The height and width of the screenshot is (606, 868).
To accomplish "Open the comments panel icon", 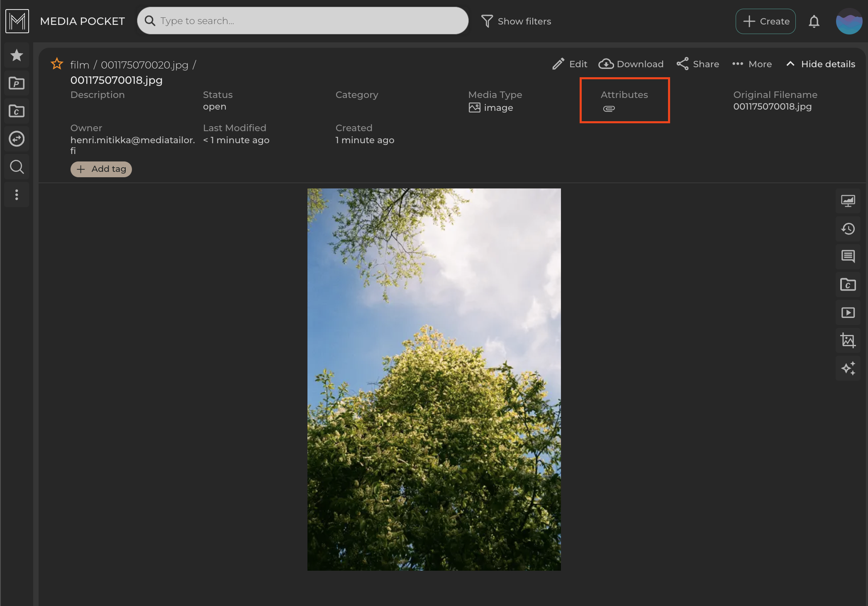I will click(x=848, y=257).
